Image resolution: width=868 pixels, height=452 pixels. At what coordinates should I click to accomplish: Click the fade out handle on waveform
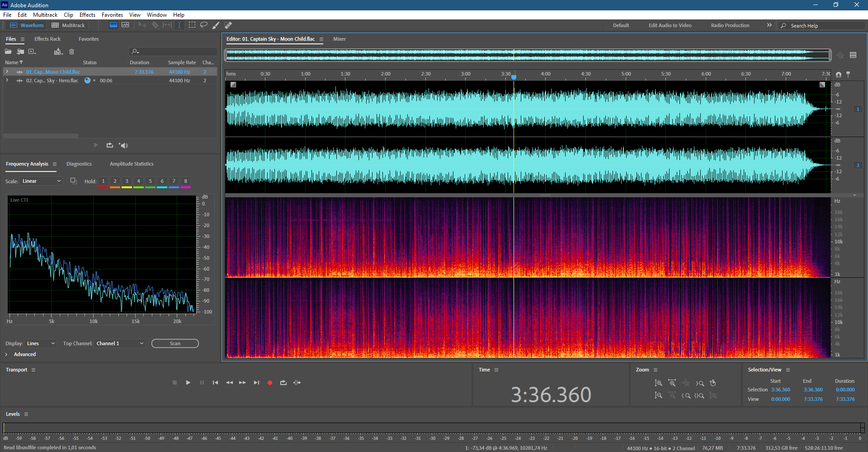point(822,85)
